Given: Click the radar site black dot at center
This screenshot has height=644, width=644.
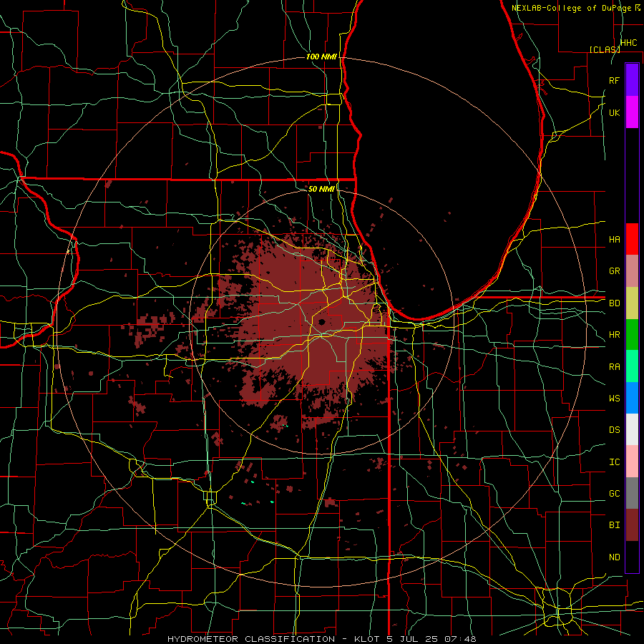Looking at the screenshot, I should coord(321,321).
